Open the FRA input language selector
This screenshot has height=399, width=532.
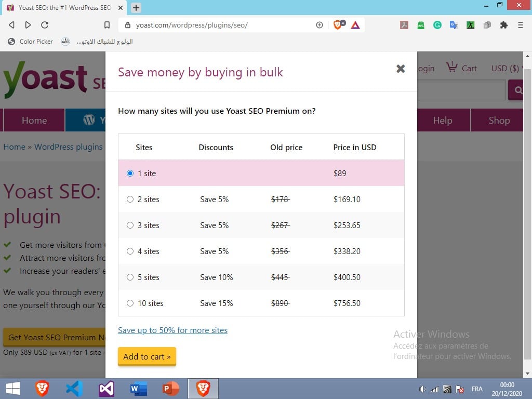476,389
